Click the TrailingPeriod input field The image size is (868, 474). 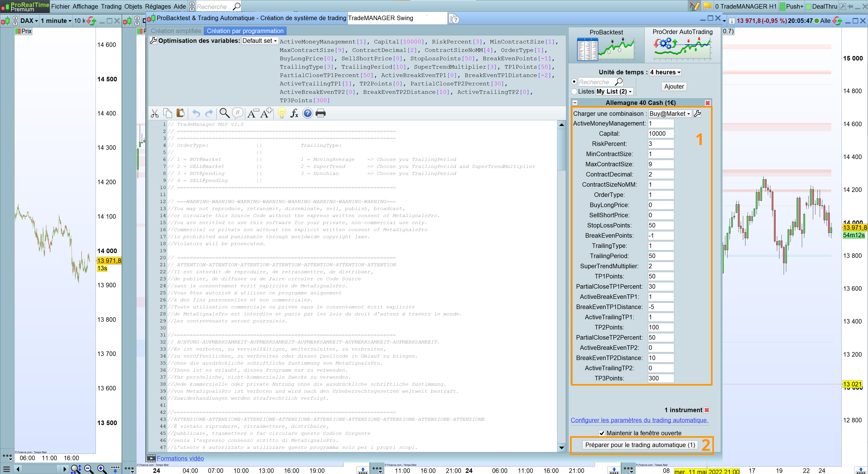click(x=661, y=256)
